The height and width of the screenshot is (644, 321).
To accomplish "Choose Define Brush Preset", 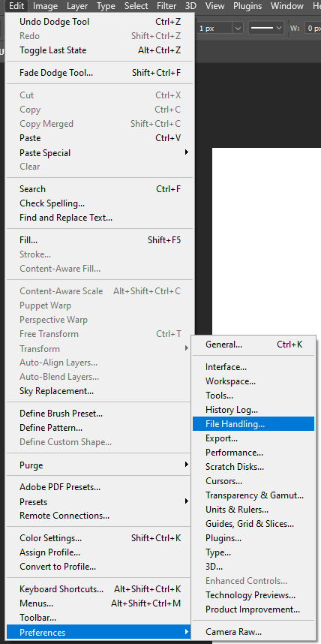I will click(100, 413).
